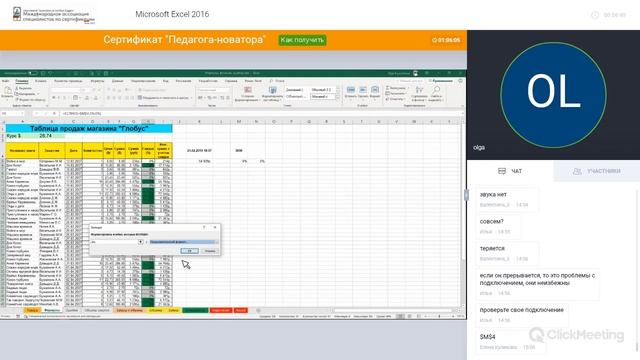Switch to the Вид ribbon tab
The image size is (640, 360).
[x=166, y=81]
